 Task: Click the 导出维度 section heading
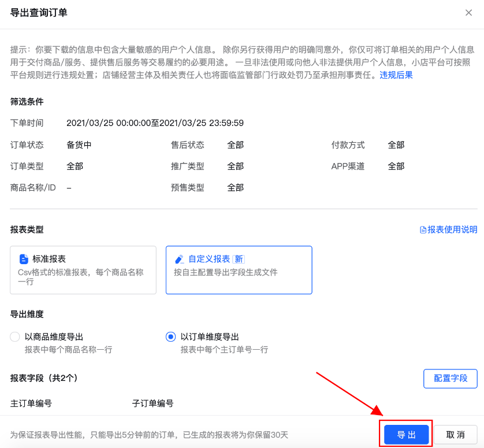[x=27, y=314]
